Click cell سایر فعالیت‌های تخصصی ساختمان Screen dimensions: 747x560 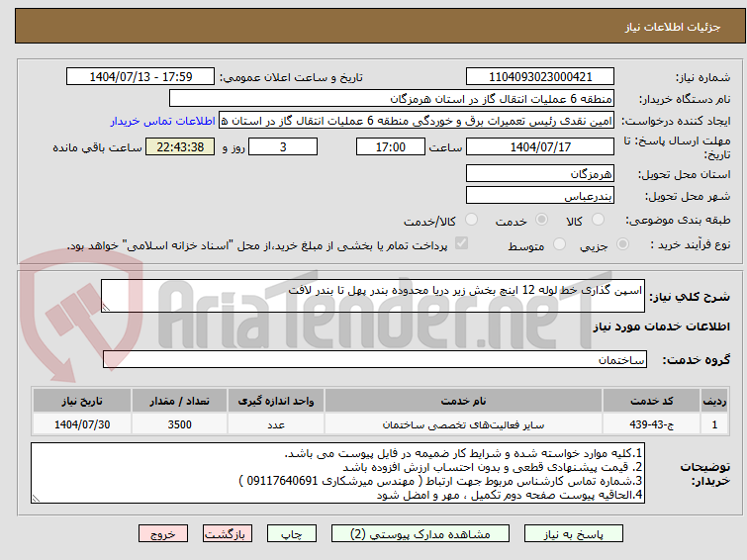(x=464, y=424)
